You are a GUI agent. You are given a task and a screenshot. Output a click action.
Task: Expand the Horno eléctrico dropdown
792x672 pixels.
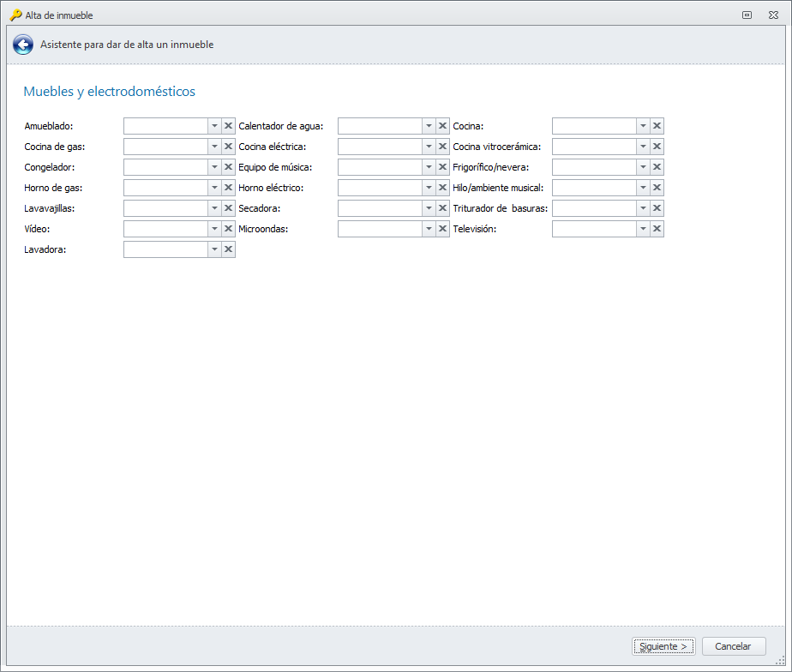(x=429, y=188)
